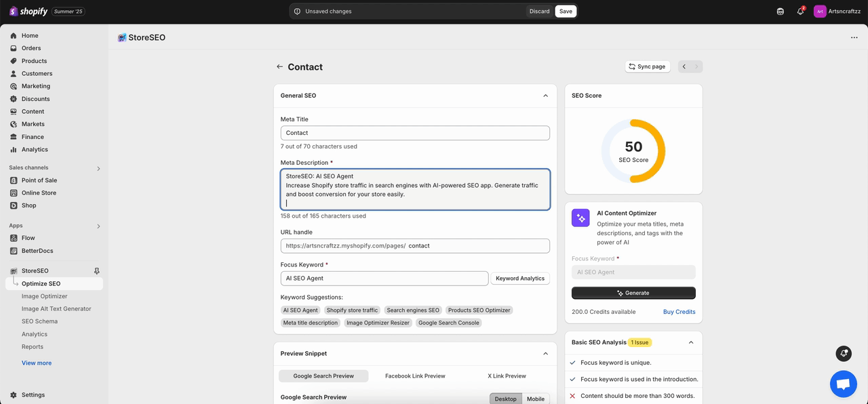Click the Buy Credits link

click(679, 312)
